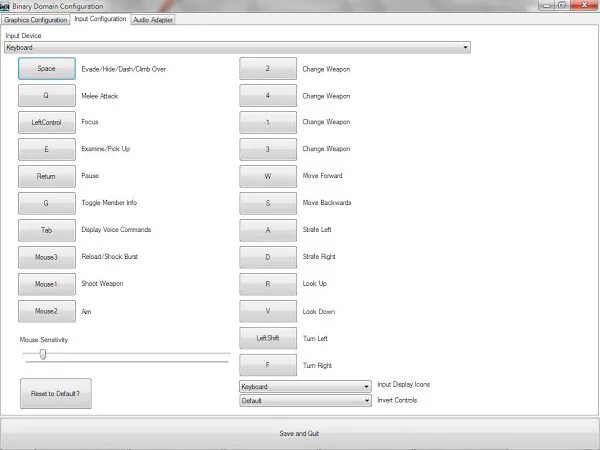Click the 1 Change Weapon binding
The image size is (600, 450).
268,122
